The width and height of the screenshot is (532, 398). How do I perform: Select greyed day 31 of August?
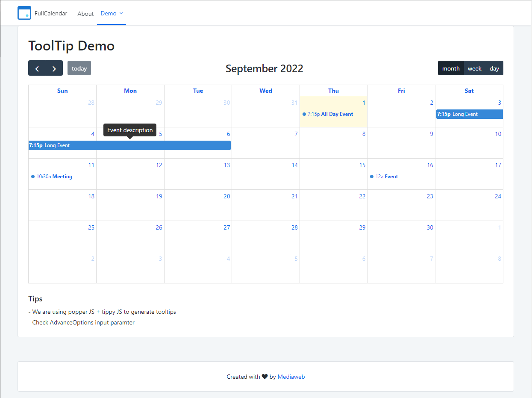click(294, 103)
